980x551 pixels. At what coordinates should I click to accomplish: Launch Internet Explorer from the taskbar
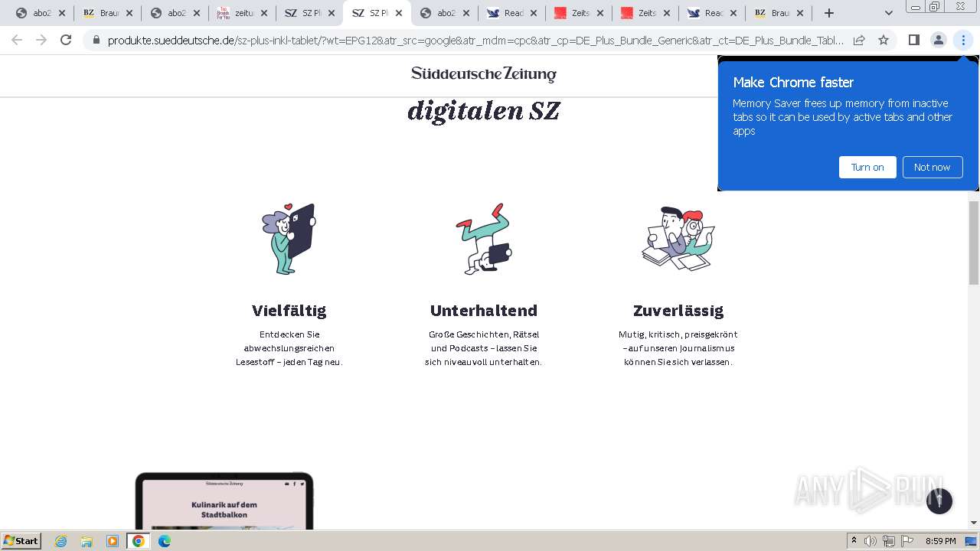(x=61, y=541)
